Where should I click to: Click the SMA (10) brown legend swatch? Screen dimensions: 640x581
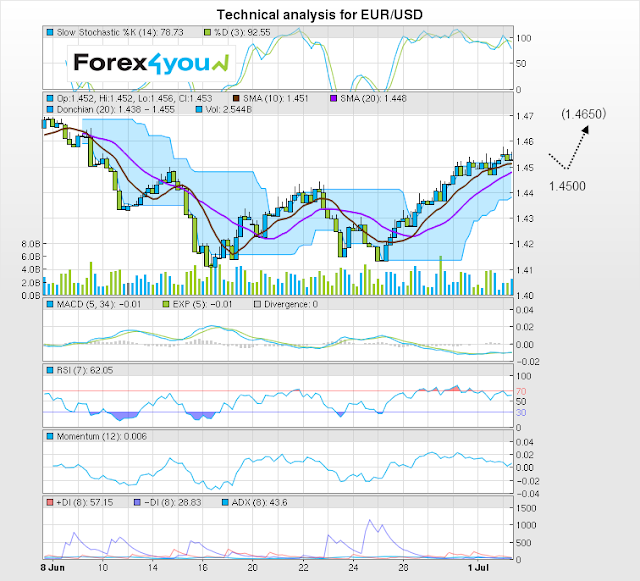(x=236, y=98)
